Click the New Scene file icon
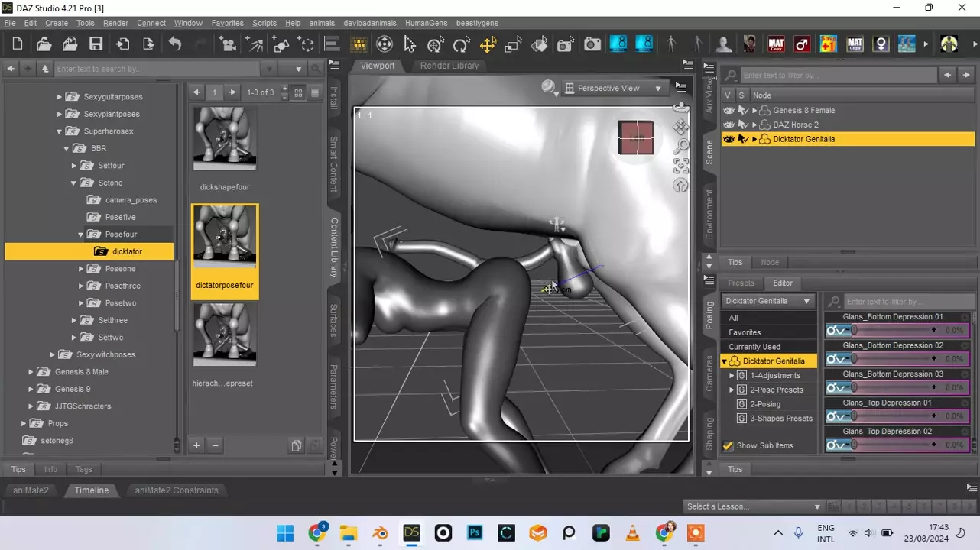 (x=18, y=44)
